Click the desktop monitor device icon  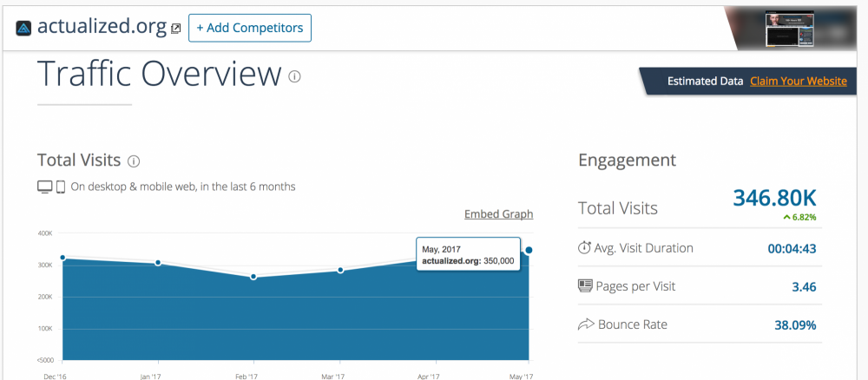pyautogui.click(x=45, y=187)
